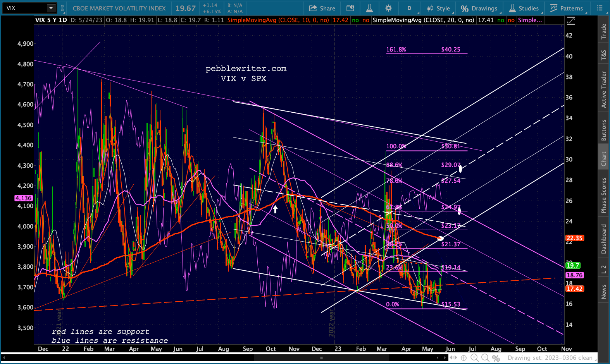The width and height of the screenshot is (610, 364).
Task: Click the 19.67 last price in header
Action: click(186, 8)
